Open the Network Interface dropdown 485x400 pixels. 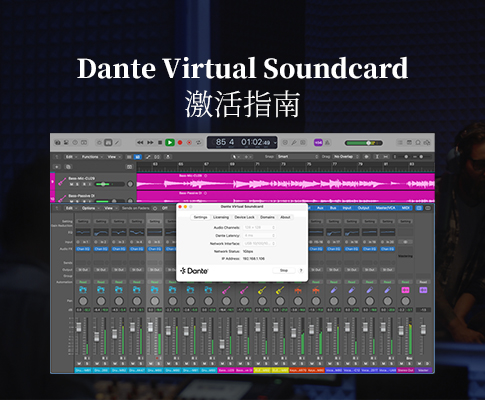259,243
